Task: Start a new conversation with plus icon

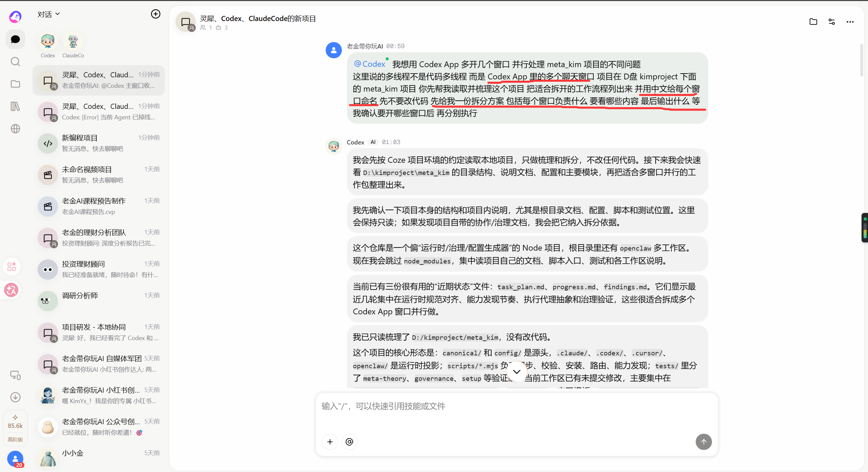Action: 156,14
